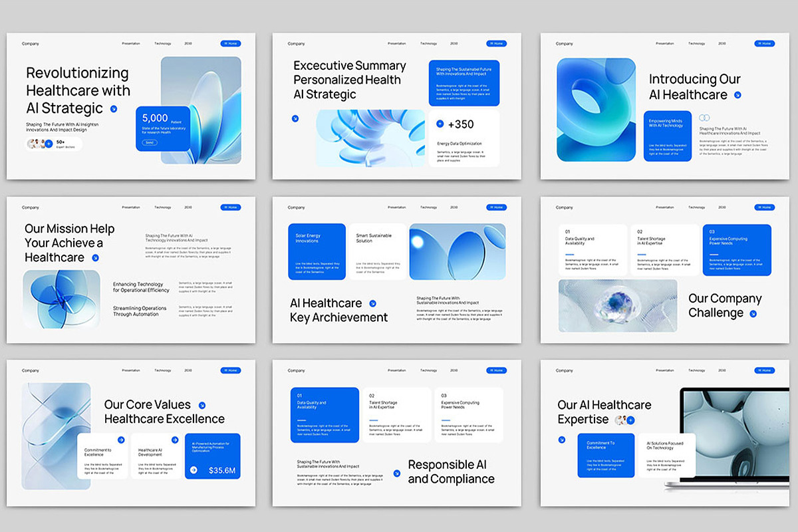This screenshot has height=532, width=798.
Task: Select the blue "Commitment To Excellence" card on the Expertise slide
Action: [x=606, y=456]
